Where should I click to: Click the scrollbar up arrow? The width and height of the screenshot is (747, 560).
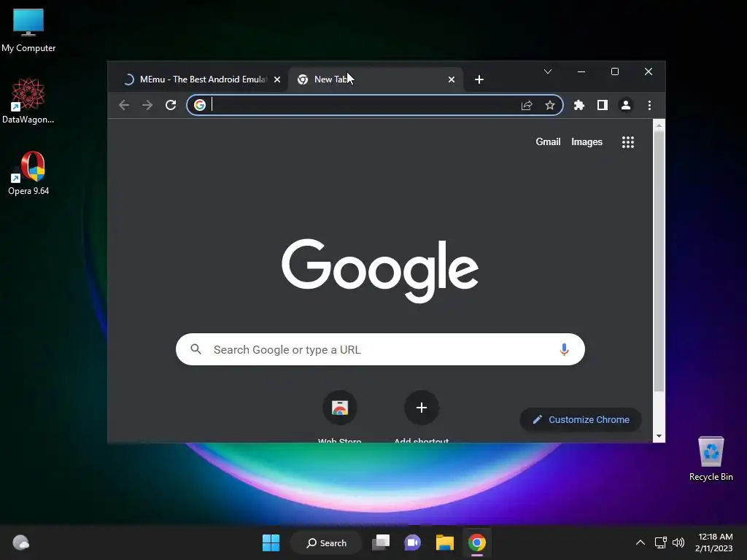point(659,125)
